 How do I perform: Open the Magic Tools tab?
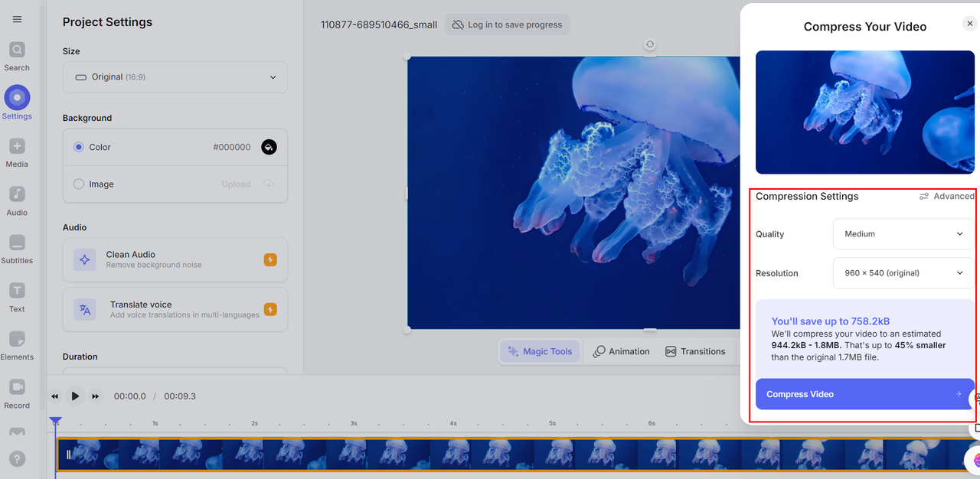pos(541,351)
